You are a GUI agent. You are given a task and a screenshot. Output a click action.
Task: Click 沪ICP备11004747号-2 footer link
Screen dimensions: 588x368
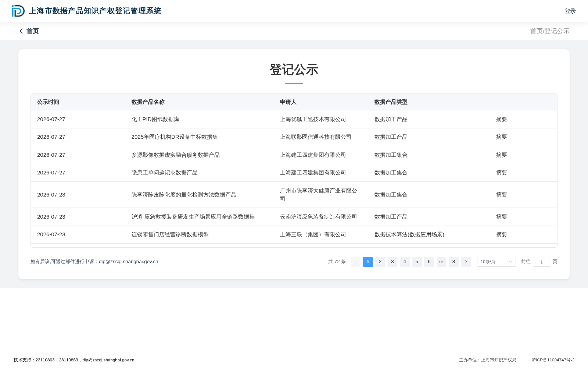coord(553,360)
